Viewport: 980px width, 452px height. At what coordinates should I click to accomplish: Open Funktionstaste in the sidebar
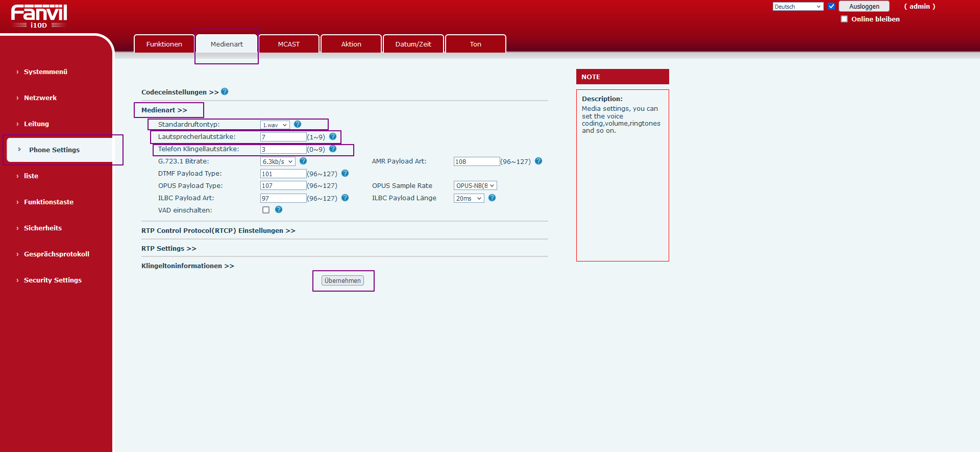coord(48,202)
